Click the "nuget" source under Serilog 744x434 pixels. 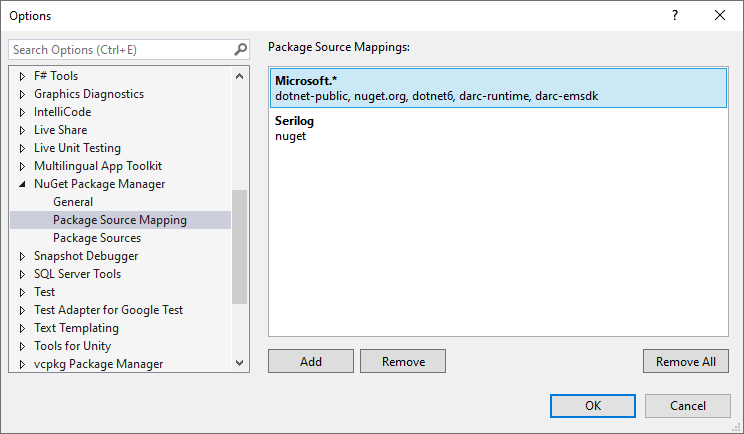point(290,137)
